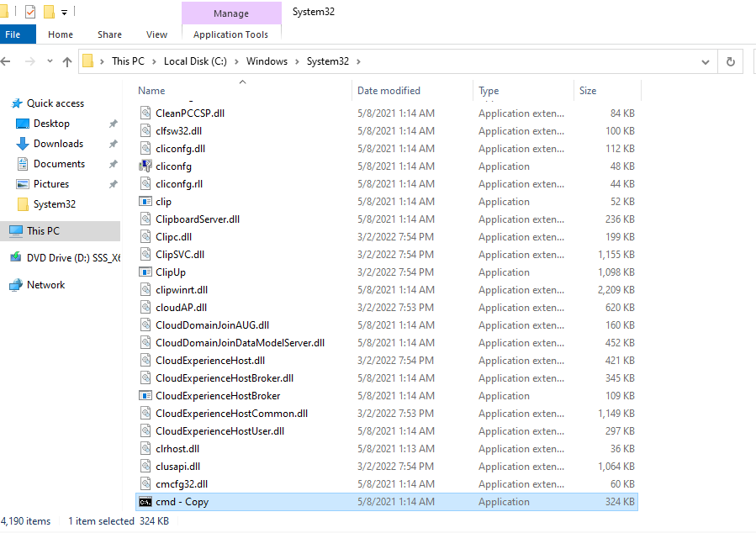Click the cliconfg application icon

coord(145,166)
